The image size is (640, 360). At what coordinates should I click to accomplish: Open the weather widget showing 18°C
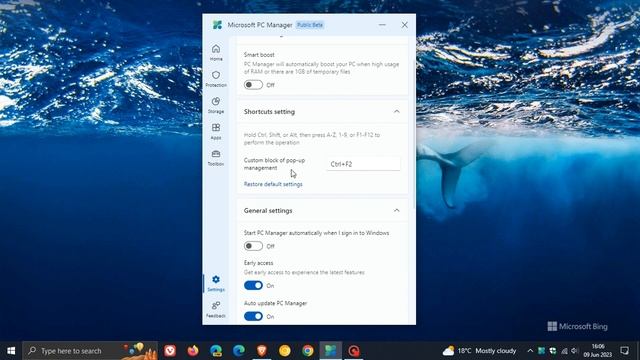(x=479, y=351)
